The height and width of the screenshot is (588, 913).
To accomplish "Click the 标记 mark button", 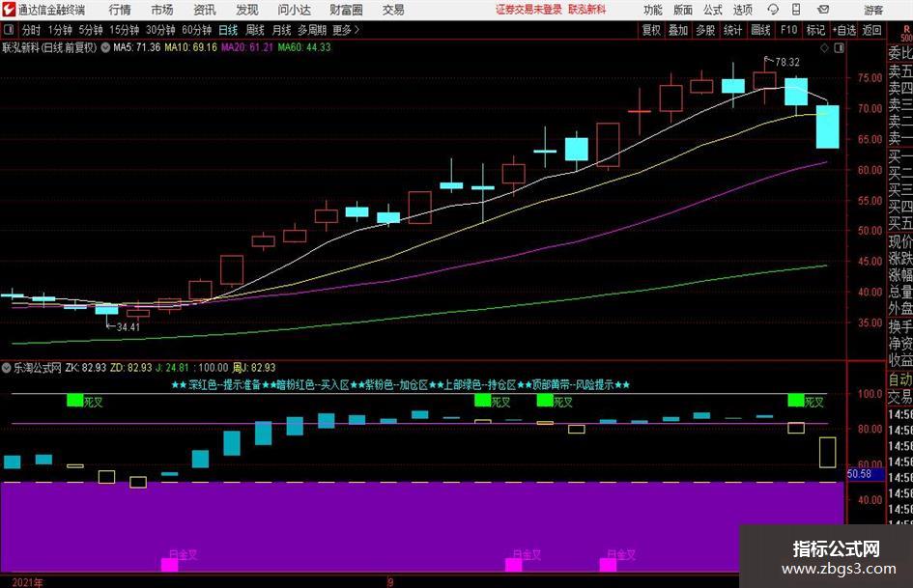I will coord(815,30).
